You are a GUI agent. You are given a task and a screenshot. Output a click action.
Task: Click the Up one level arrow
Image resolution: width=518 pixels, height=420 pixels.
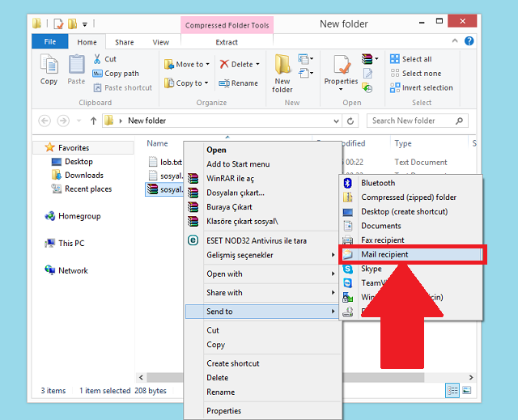[x=94, y=121]
